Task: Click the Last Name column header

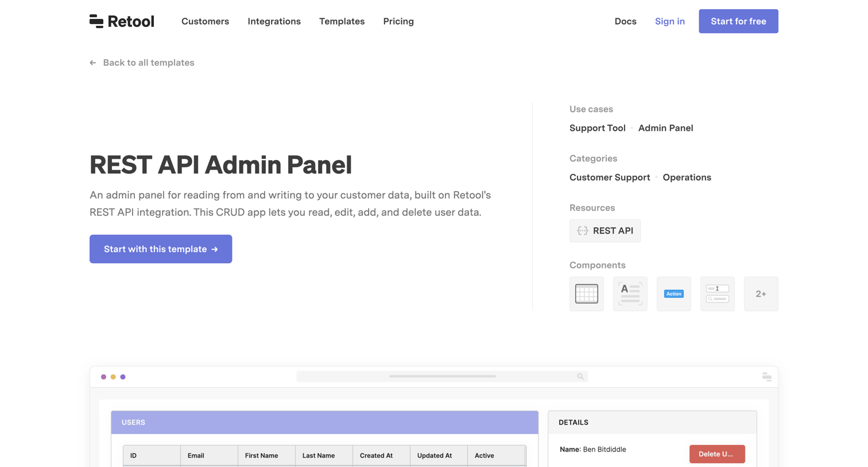Action: (x=324, y=456)
